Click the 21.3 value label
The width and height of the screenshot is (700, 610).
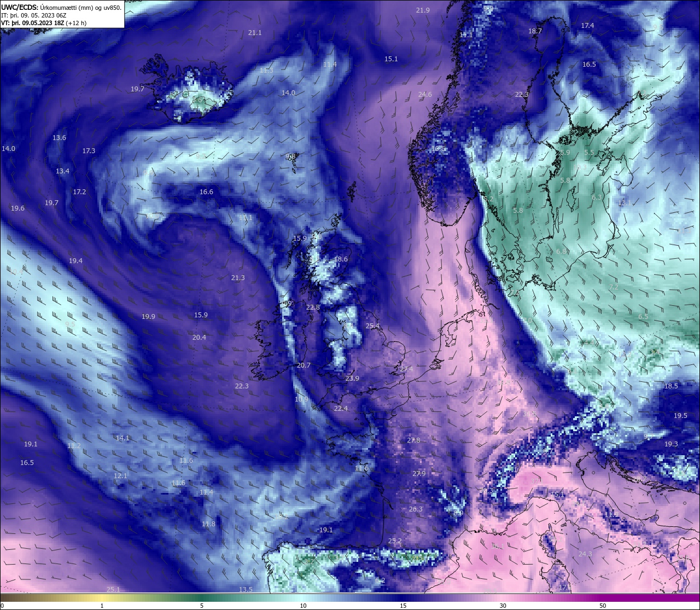(238, 278)
